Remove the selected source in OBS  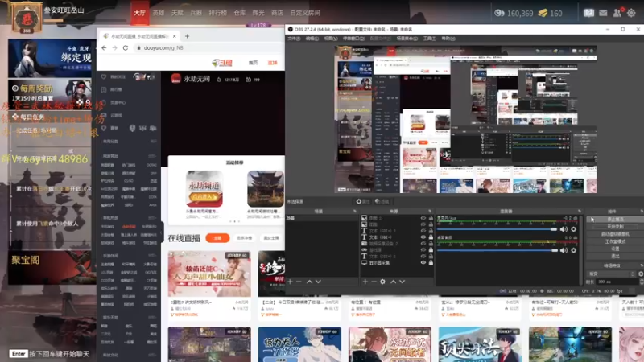[x=374, y=282]
